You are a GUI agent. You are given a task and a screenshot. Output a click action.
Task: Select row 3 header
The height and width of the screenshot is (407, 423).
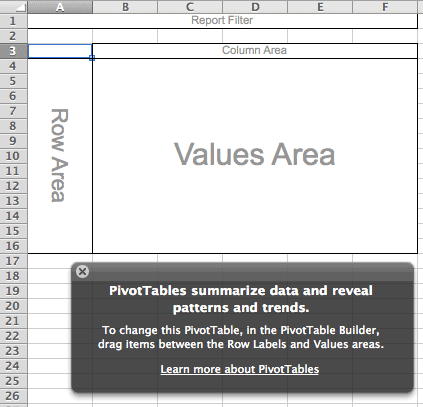(x=14, y=51)
